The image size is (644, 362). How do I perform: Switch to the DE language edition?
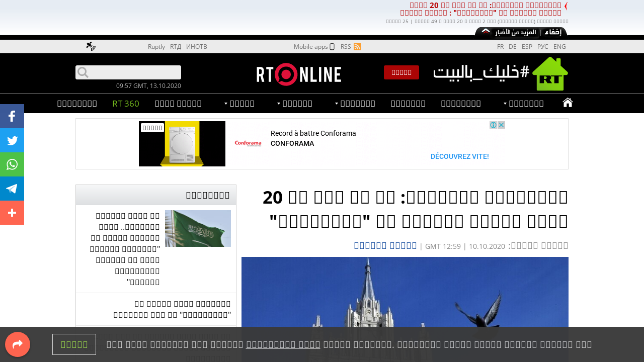point(513,47)
